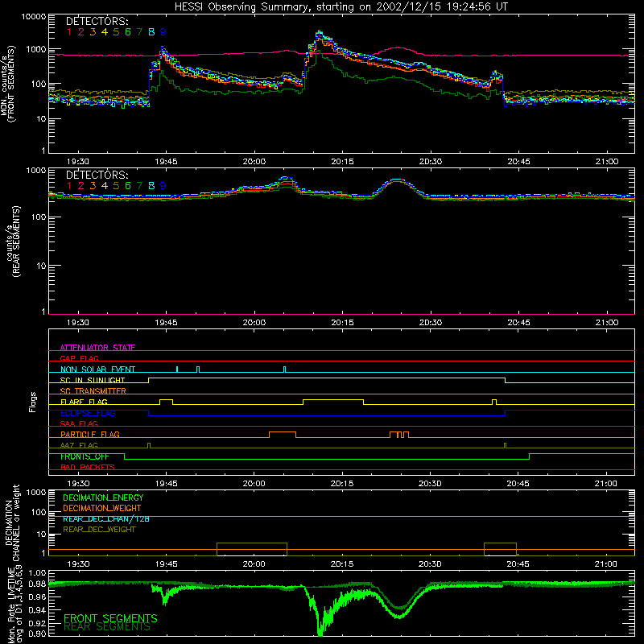Click detector '4' in rear segments legend

105,186
